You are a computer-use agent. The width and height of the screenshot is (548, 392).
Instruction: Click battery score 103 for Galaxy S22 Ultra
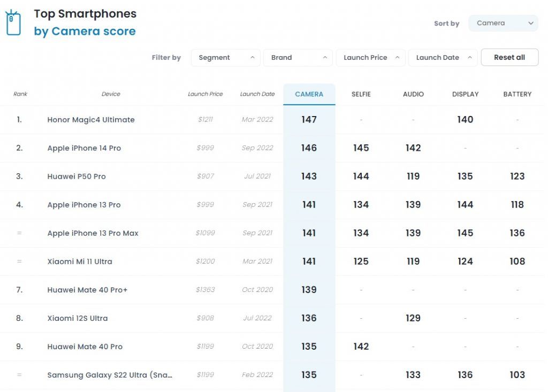[x=517, y=375]
